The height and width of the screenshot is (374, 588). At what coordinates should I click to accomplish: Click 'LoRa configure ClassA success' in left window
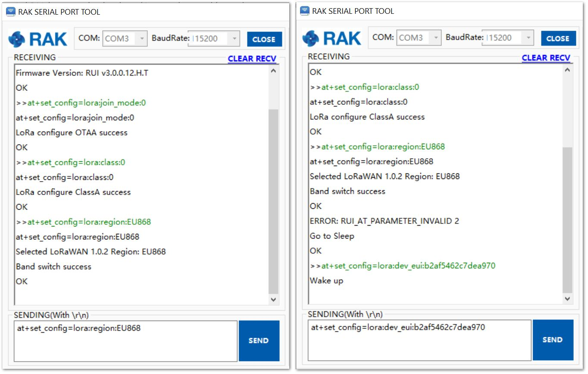73,192
